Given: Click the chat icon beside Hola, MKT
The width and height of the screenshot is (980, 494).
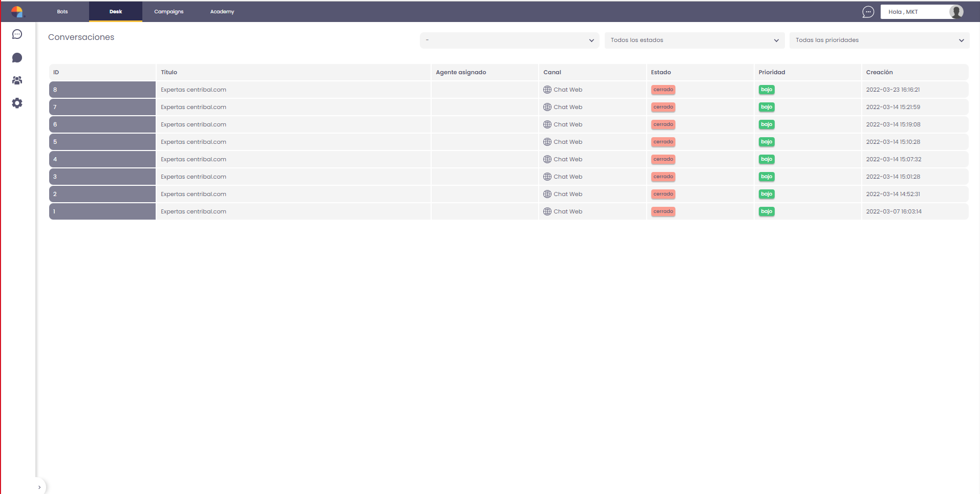Looking at the screenshot, I should (x=868, y=12).
